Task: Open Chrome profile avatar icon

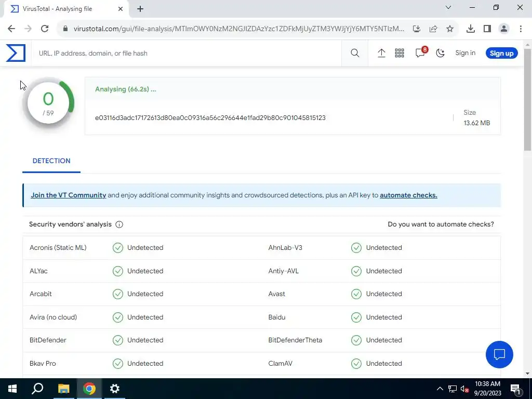Action: (x=504, y=29)
